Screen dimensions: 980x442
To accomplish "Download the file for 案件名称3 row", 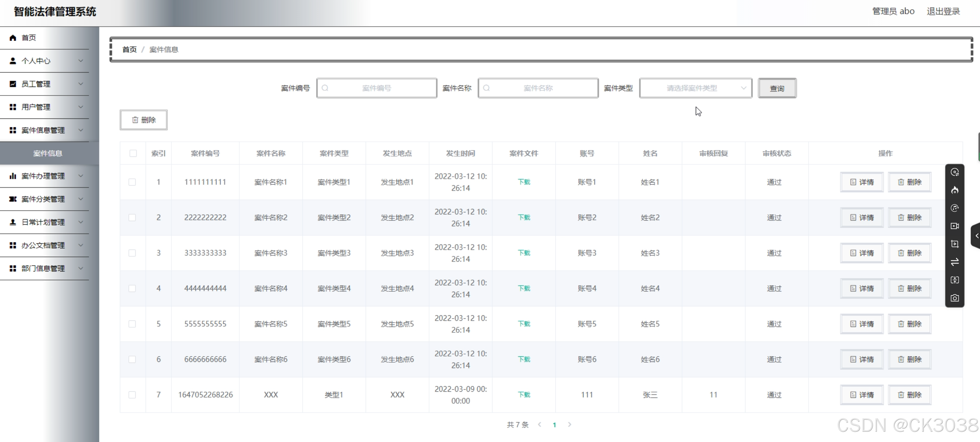I will (524, 253).
